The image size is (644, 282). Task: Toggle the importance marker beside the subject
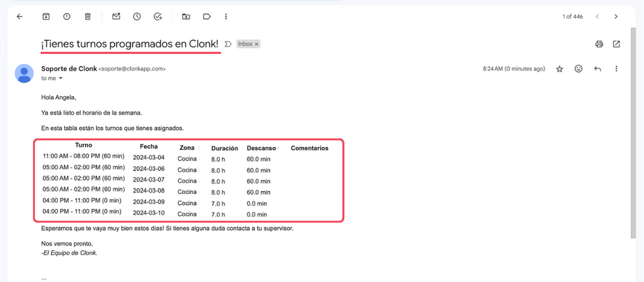click(228, 44)
